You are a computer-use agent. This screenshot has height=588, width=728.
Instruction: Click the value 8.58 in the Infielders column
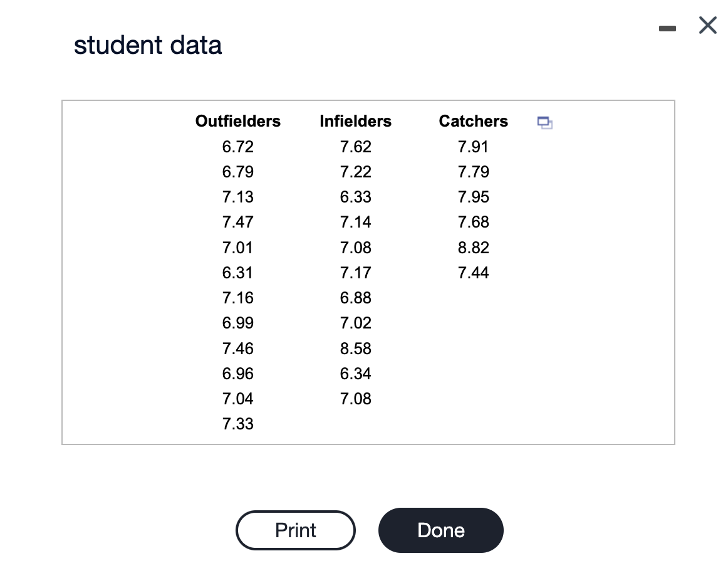coord(355,348)
